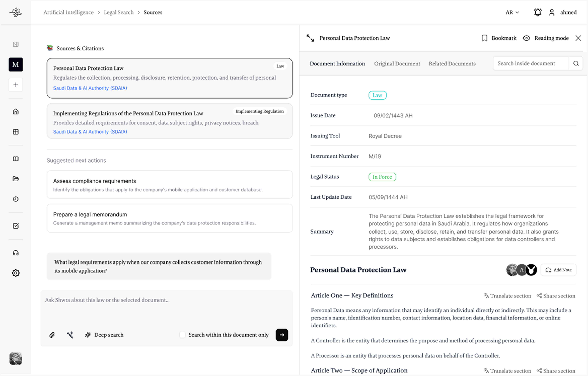The image size is (588, 376).
Task: Click the plus icon to start new chat
Action: coord(16,85)
